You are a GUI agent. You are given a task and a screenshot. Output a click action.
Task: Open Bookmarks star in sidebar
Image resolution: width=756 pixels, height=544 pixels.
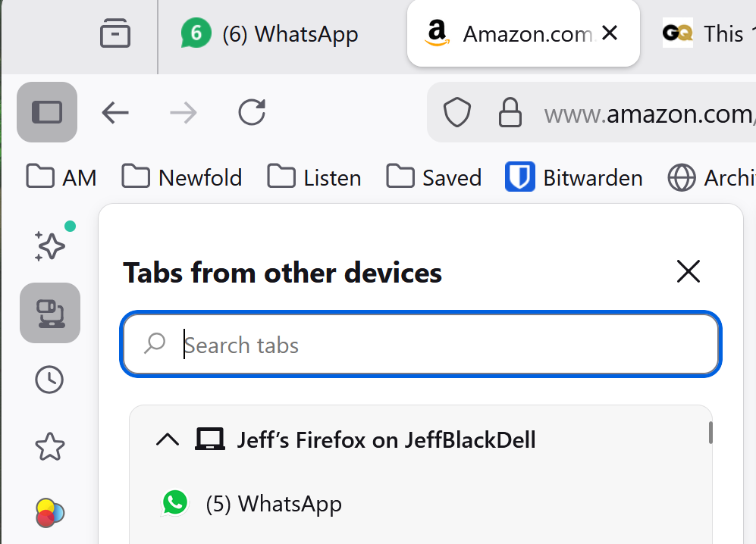tap(50, 447)
